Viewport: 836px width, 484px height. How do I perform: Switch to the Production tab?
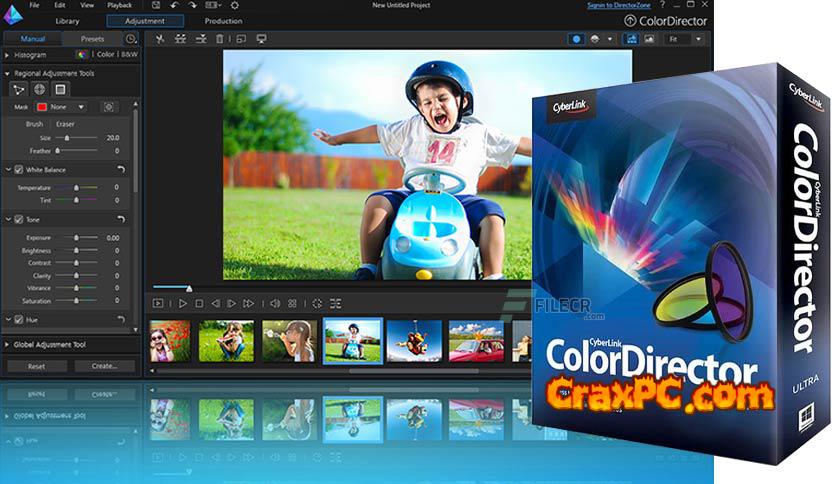223,21
